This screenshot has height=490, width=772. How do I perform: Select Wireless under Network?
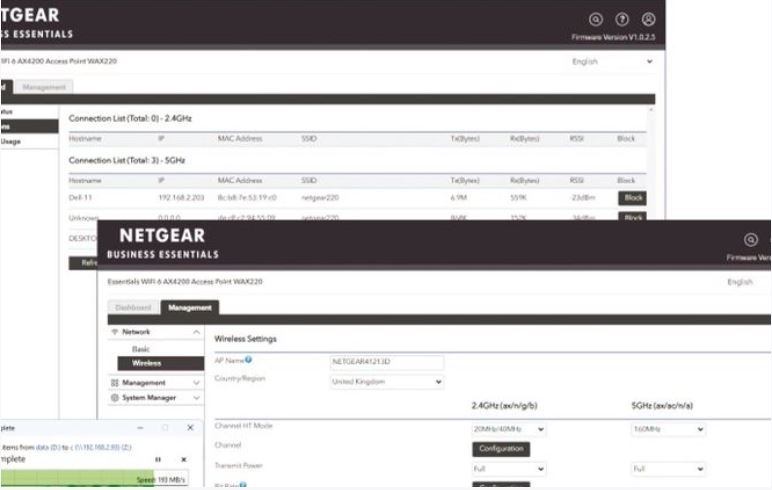(161, 363)
